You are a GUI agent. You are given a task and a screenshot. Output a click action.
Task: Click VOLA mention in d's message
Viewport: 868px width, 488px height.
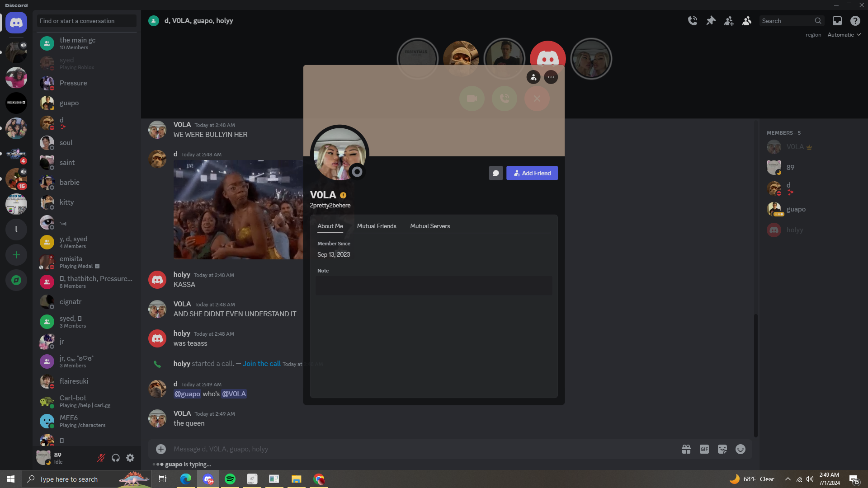click(234, 394)
